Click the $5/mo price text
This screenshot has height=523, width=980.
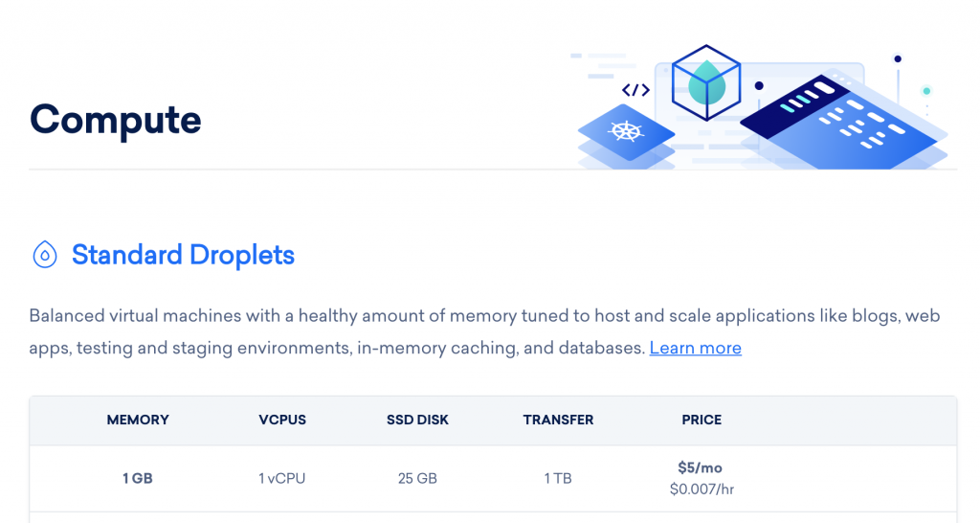pyautogui.click(x=700, y=468)
